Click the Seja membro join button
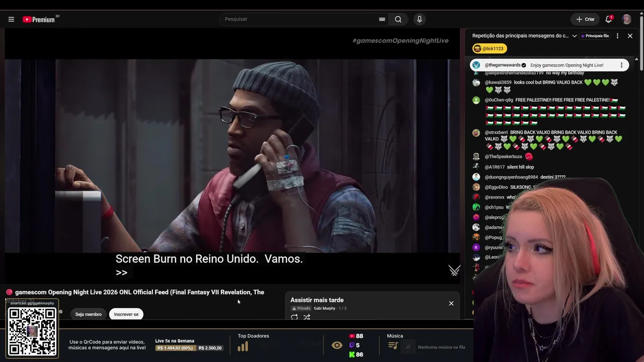 pyautogui.click(x=89, y=314)
